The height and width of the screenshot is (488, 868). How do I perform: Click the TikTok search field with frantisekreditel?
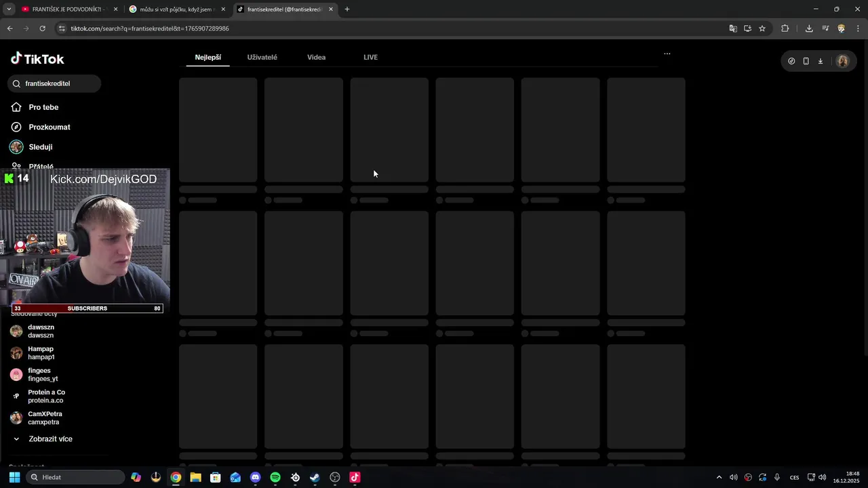(55, 83)
